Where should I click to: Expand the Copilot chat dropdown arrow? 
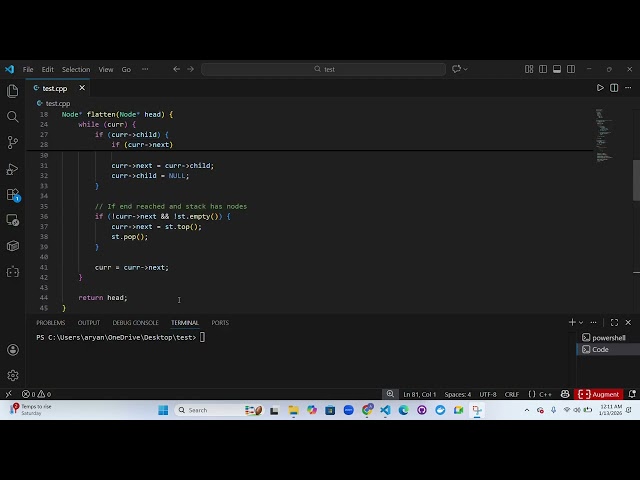[x=465, y=69]
